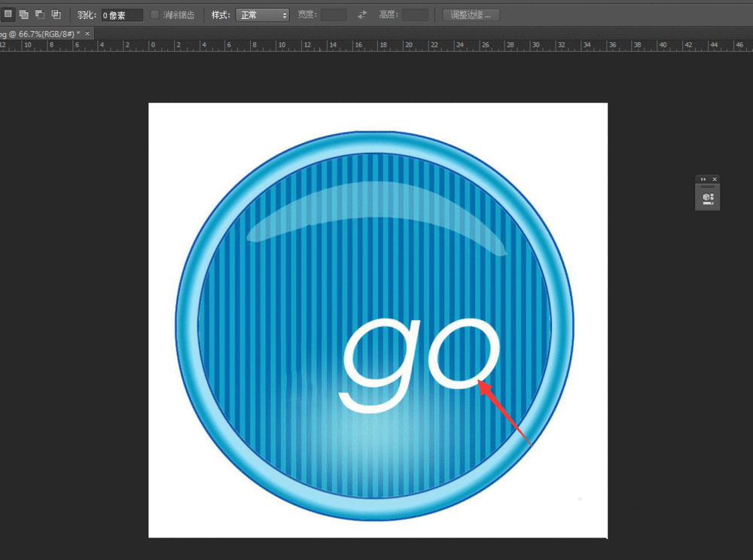Pick the Subtract from selection icon

[40, 14]
